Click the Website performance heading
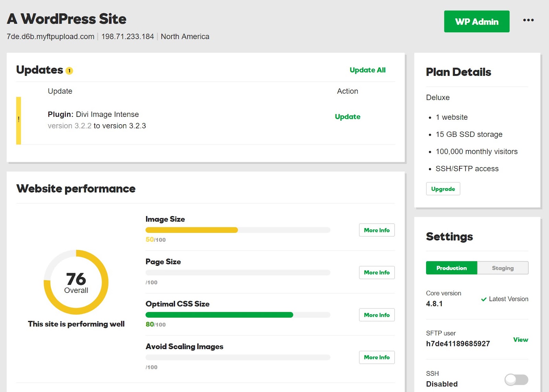 click(76, 189)
